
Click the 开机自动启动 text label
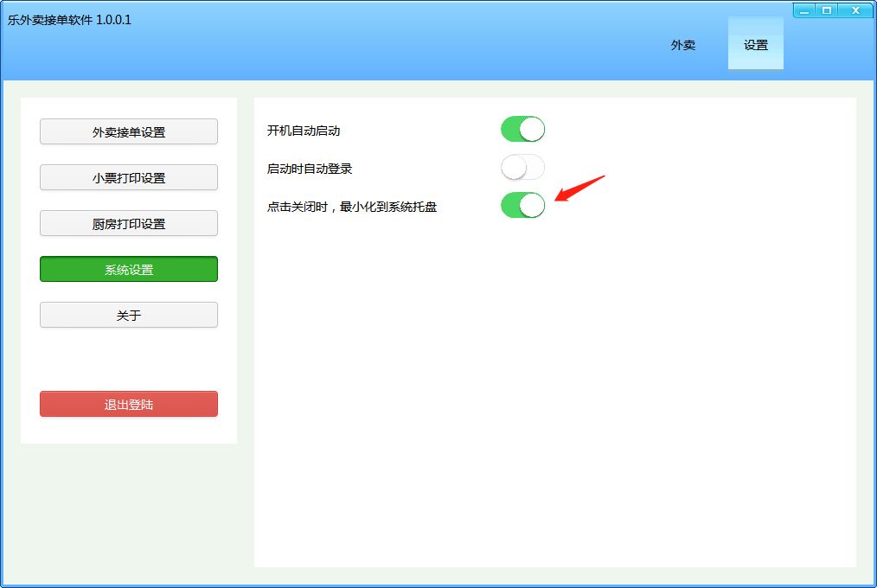pyautogui.click(x=304, y=131)
